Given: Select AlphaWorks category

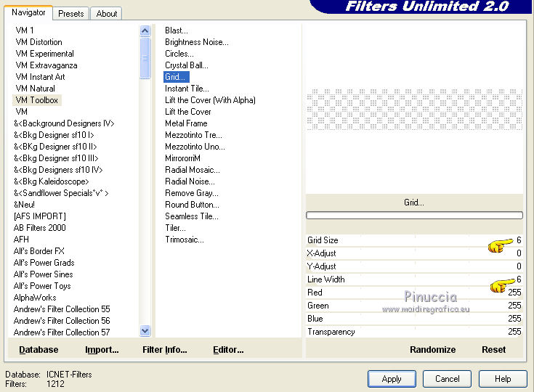Looking at the screenshot, I should coord(35,298).
